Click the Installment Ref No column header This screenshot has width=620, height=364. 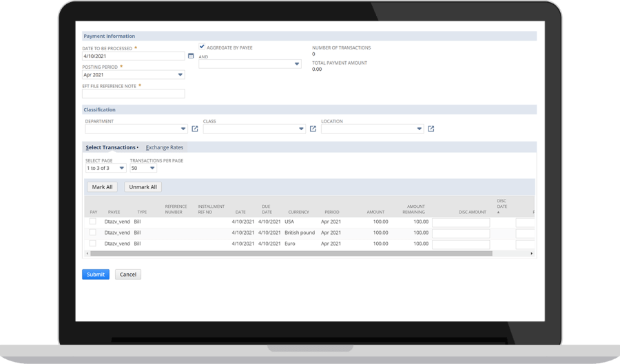211,209
